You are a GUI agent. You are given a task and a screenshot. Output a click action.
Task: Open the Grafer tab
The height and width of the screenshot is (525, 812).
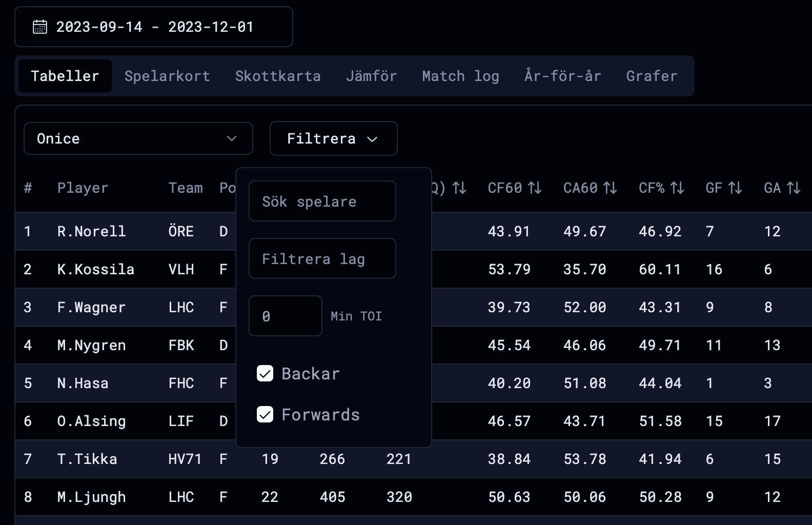(652, 76)
